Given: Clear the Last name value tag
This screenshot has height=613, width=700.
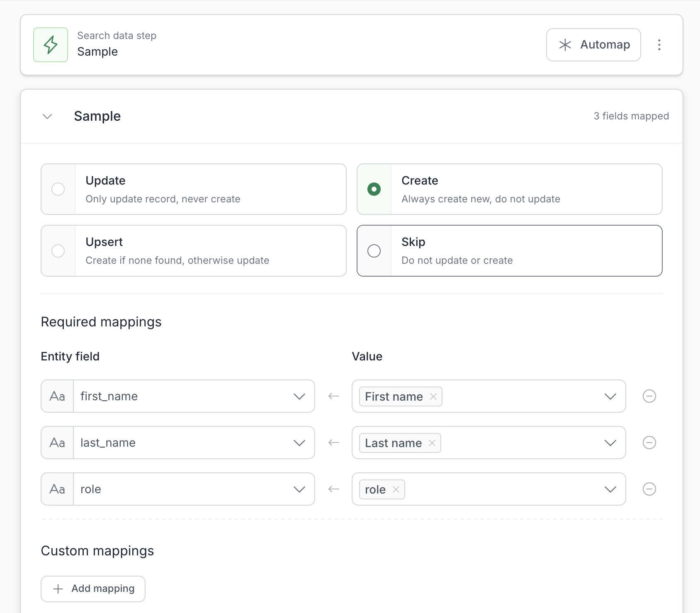Looking at the screenshot, I should (432, 443).
